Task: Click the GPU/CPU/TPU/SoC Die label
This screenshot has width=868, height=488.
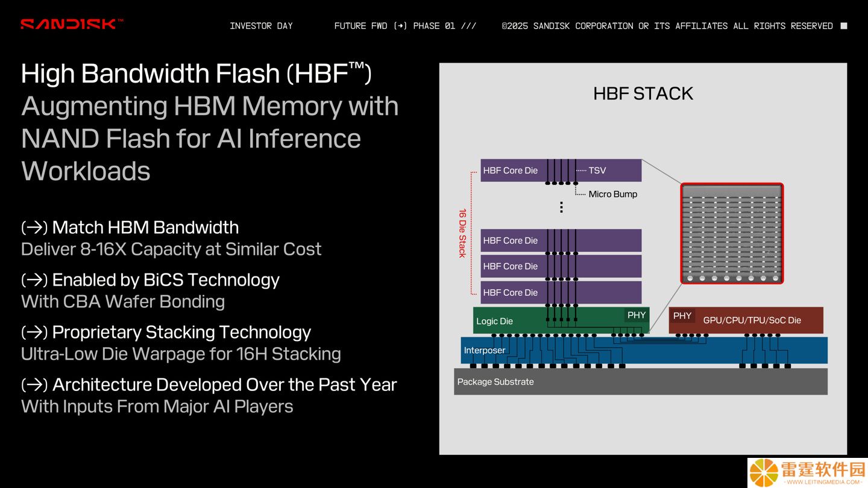Action: click(752, 321)
